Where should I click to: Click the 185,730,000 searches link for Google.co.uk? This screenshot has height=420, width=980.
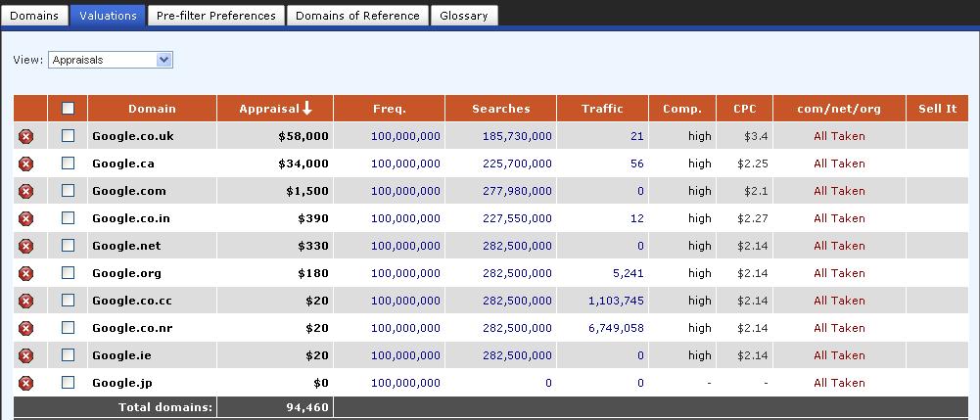point(517,136)
